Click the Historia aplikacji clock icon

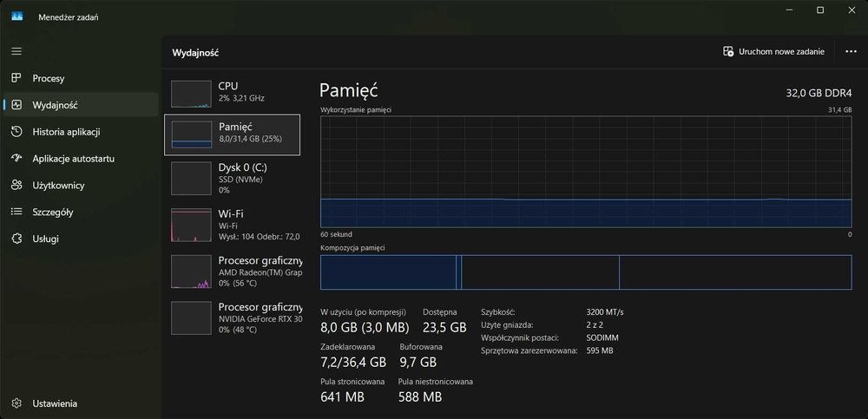coord(16,132)
